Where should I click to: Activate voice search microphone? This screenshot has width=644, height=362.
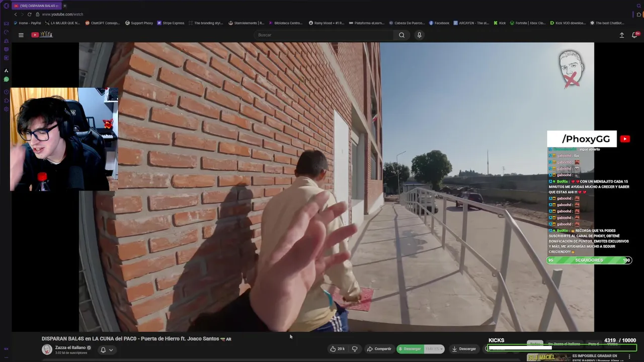(x=419, y=35)
